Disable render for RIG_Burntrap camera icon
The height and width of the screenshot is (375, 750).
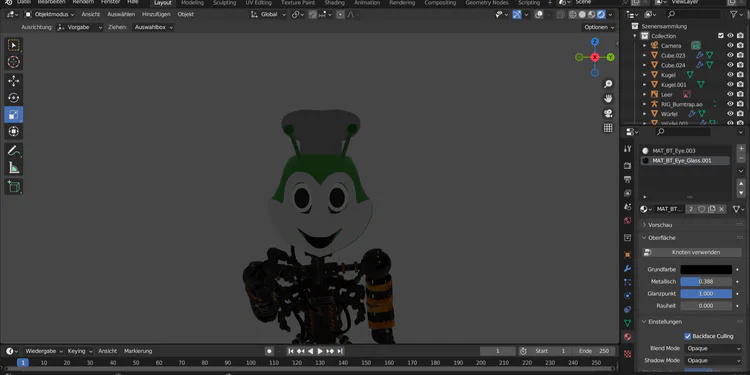(x=740, y=104)
